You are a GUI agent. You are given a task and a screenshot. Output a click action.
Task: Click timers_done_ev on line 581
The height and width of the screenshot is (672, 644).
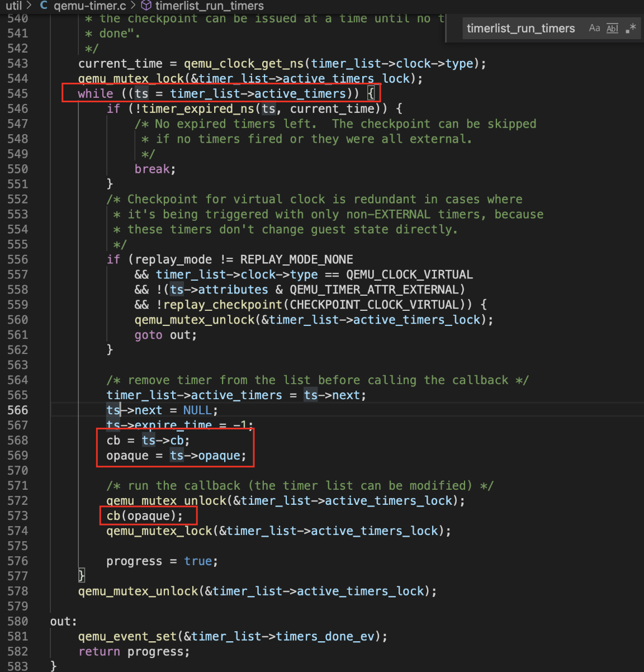pos(325,636)
